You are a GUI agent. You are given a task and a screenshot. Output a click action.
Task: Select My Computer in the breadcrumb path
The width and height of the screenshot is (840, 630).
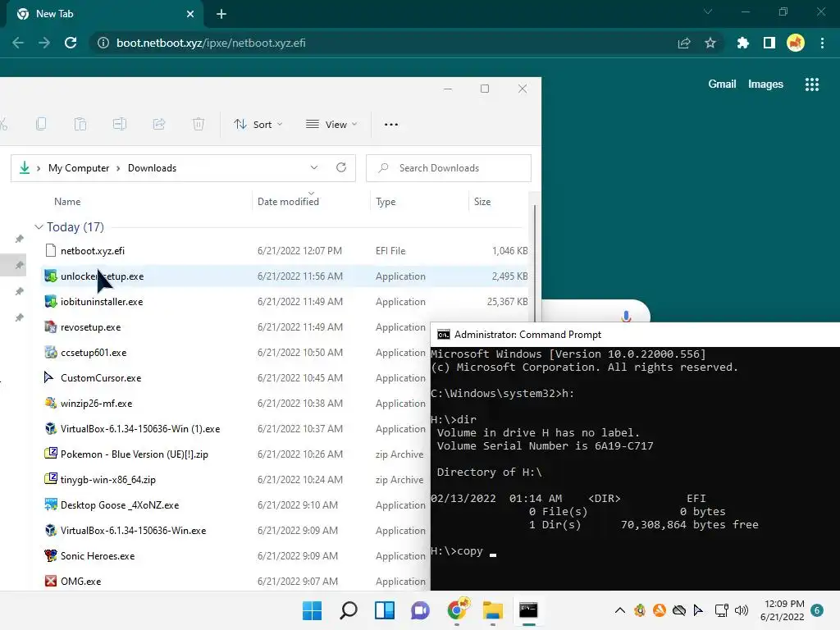point(79,168)
